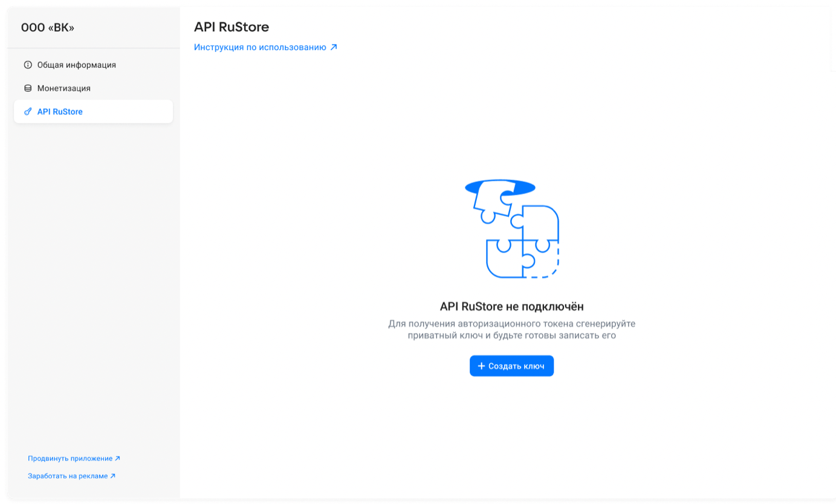Click the arrow icon after Продвинуть приложение
The image size is (836, 504).
click(x=118, y=459)
